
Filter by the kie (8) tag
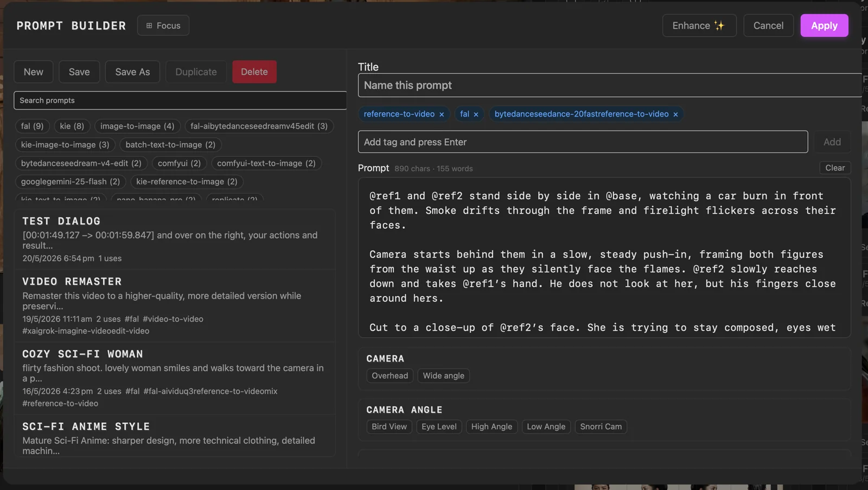pyautogui.click(x=72, y=126)
